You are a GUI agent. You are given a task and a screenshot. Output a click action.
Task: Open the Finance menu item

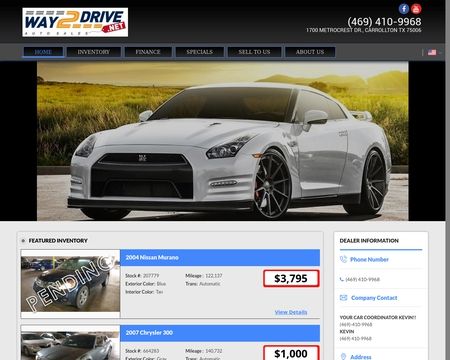(148, 52)
